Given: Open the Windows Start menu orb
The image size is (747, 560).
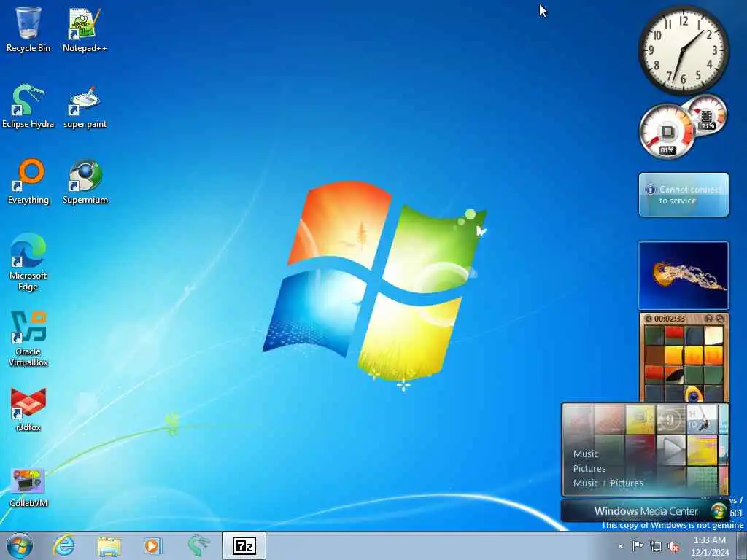Looking at the screenshot, I should [20, 545].
